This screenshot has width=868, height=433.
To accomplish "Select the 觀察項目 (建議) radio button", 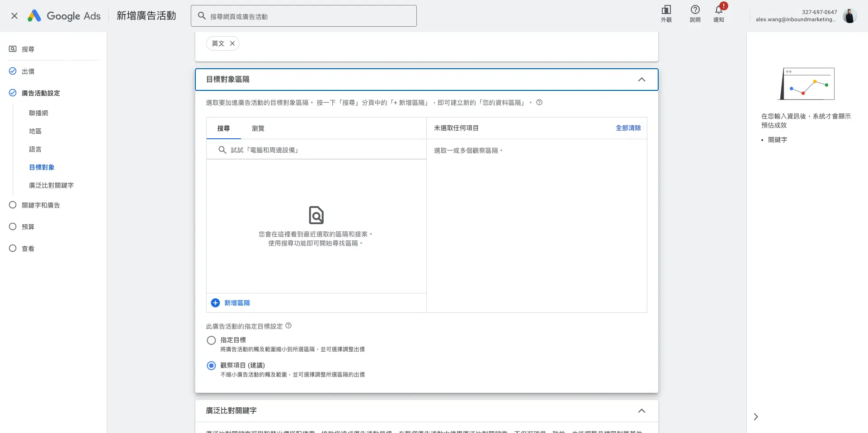I will 211,366.
